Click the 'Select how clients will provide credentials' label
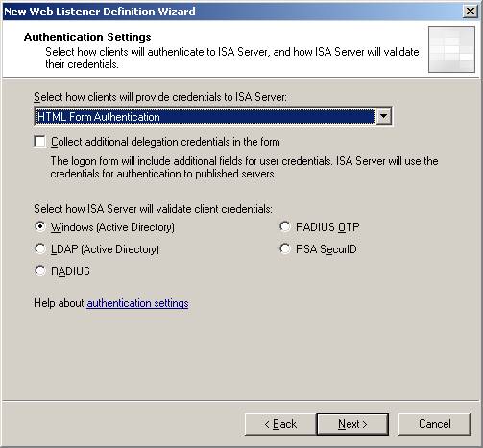Image resolution: width=483 pixels, height=448 pixels. [x=160, y=97]
